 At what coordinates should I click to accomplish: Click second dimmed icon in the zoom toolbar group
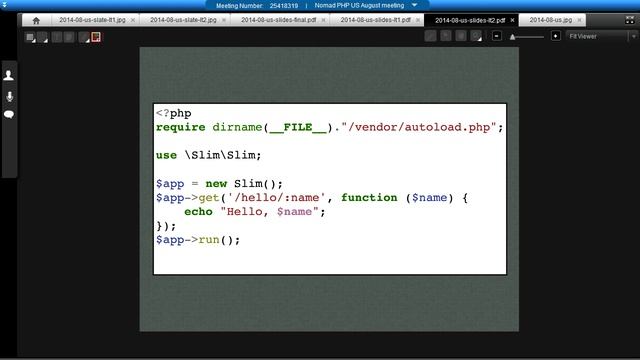(446, 36)
